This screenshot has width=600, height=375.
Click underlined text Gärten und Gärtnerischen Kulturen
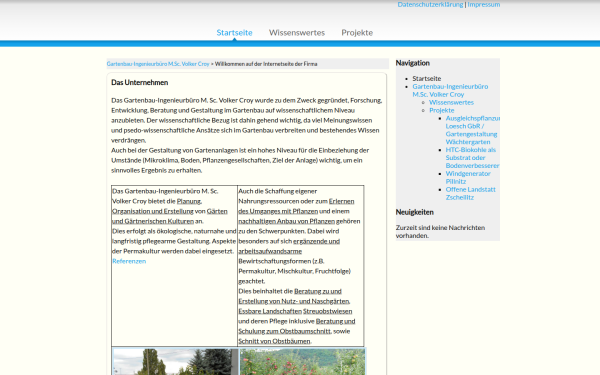click(x=170, y=216)
